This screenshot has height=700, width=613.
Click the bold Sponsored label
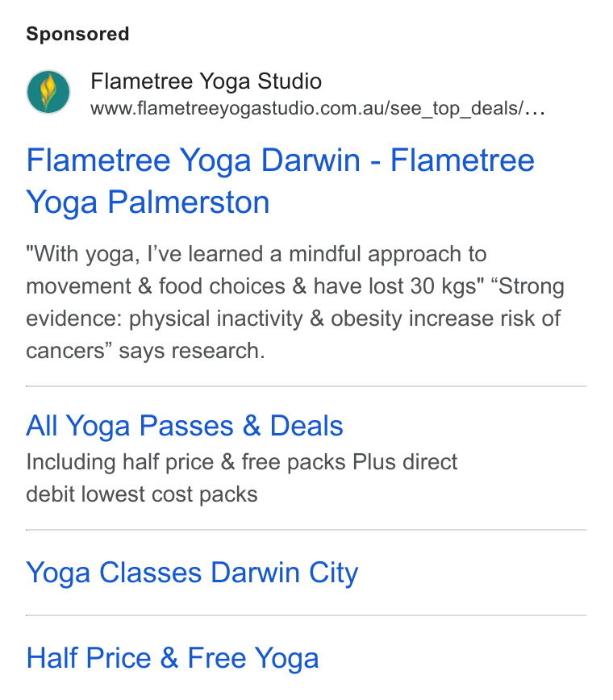[77, 34]
